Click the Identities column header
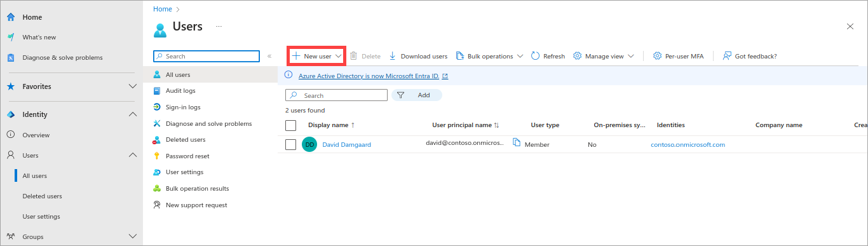This screenshot has width=868, height=246. 671,125
